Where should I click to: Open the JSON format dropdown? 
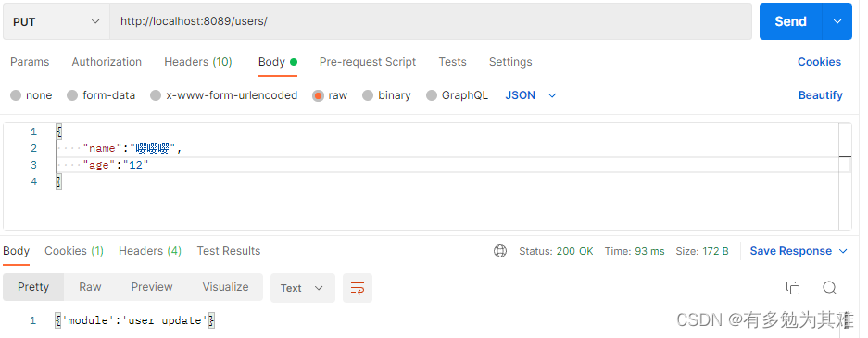click(x=530, y=95)
